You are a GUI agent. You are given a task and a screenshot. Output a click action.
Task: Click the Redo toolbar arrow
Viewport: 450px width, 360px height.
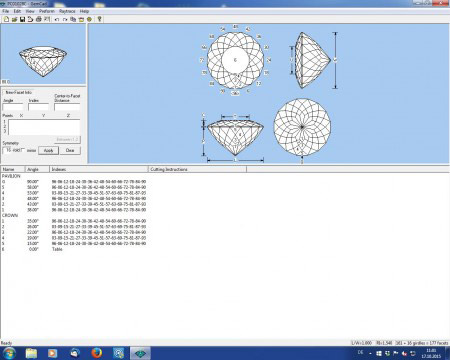[65, 19]
